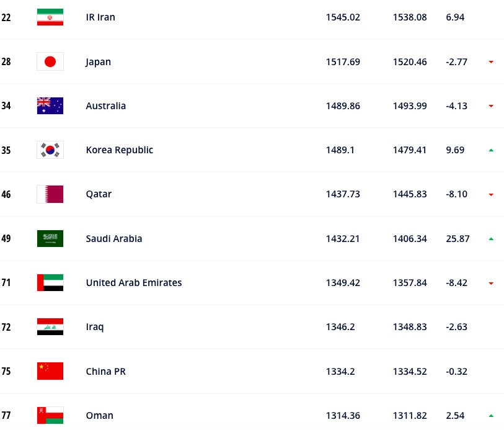
Task: Click the Iraq flag icon
Action: point(50,327)
